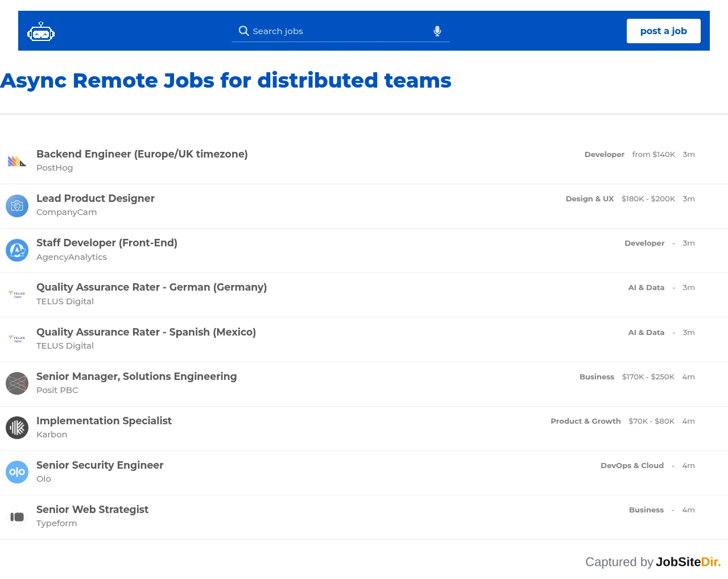Image resolution: width=728 pixels, height=579 pixels.
Task: Click the search magnifier icon
Action: 243,31
